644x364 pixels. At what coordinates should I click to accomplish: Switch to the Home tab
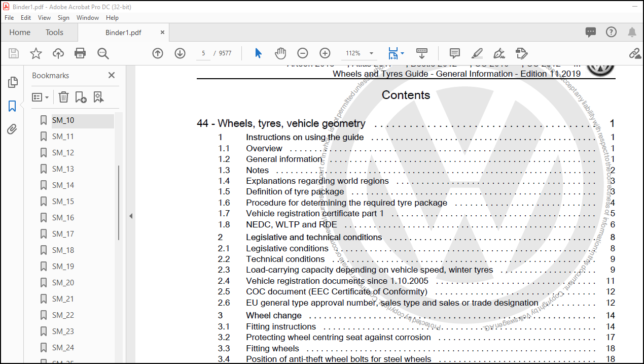click(x=20, y=32)
